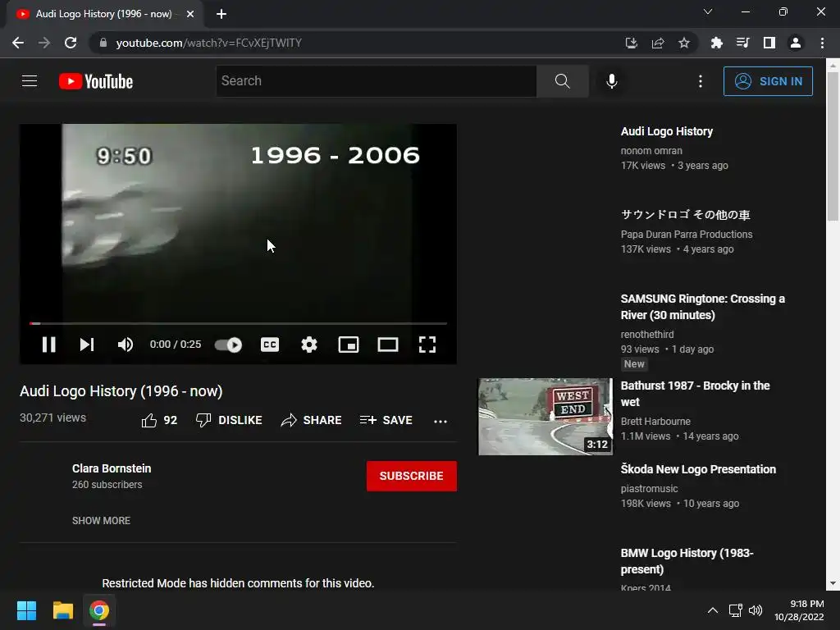Screen dimensions: 840x630
Task: Reload the current page
Action: 71,43
